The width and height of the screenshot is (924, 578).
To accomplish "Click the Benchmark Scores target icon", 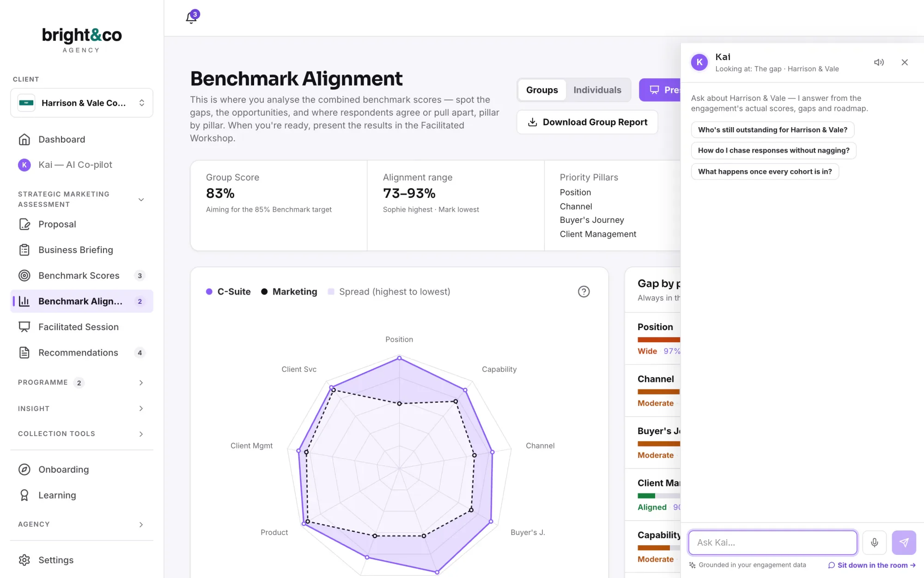I will pos(24,276).
